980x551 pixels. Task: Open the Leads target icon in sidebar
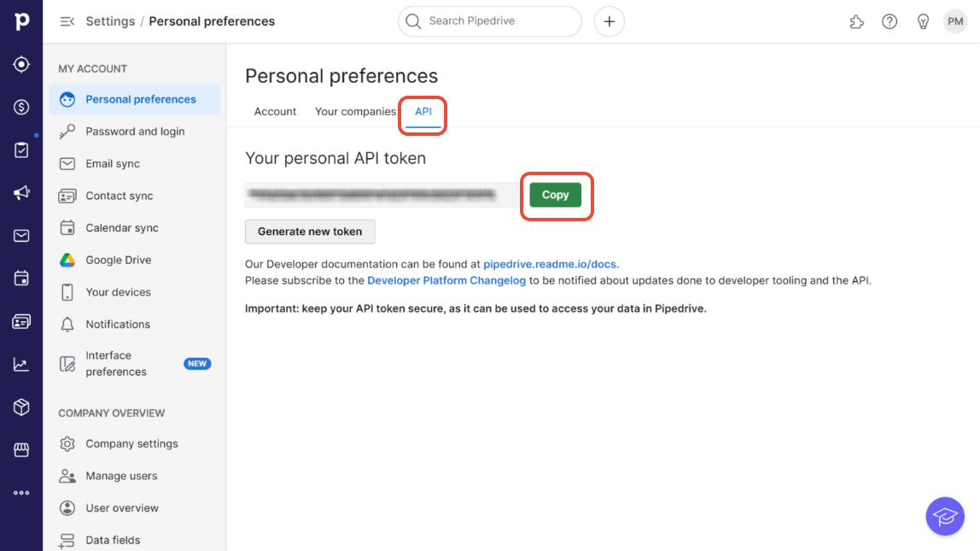21,64
